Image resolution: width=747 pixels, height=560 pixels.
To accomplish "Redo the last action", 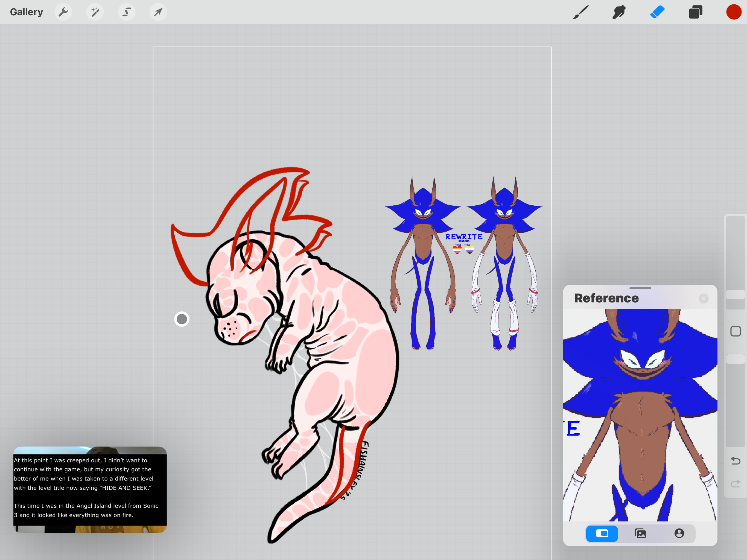I will (735, 484).
